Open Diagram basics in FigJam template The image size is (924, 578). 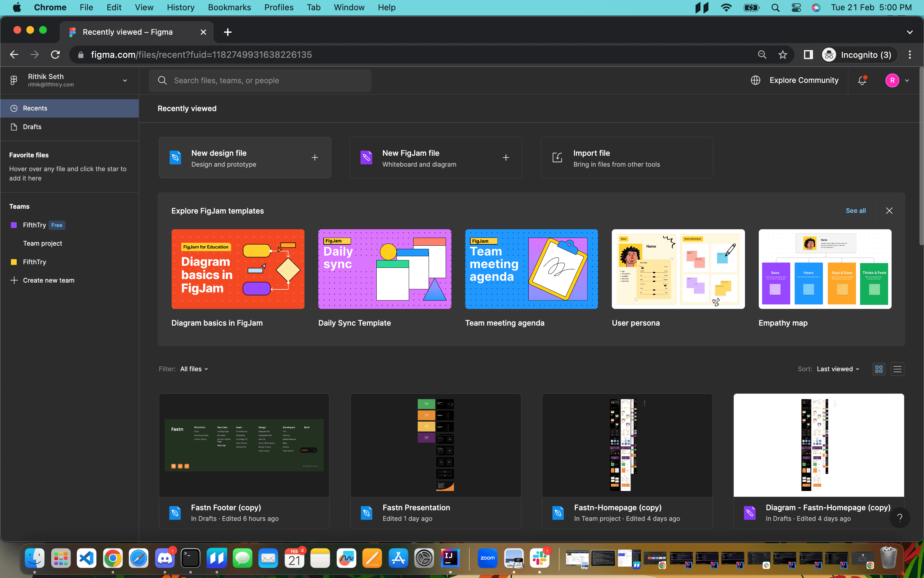[x=238, y=269]
